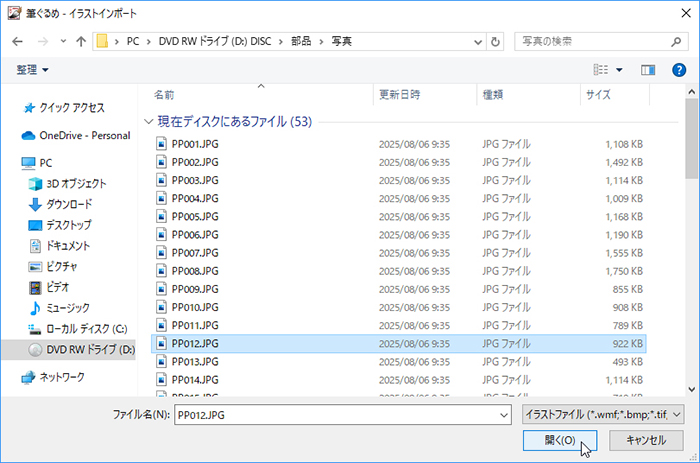Toggle the preview pane icon
The width and height of the screenshot is (700, 463).
(x=647, y=69)
